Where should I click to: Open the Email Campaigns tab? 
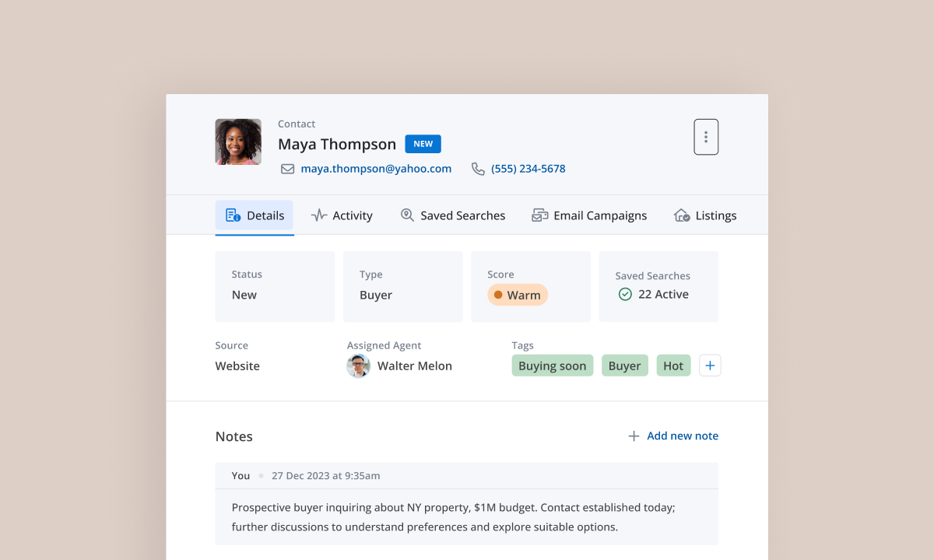599,215
